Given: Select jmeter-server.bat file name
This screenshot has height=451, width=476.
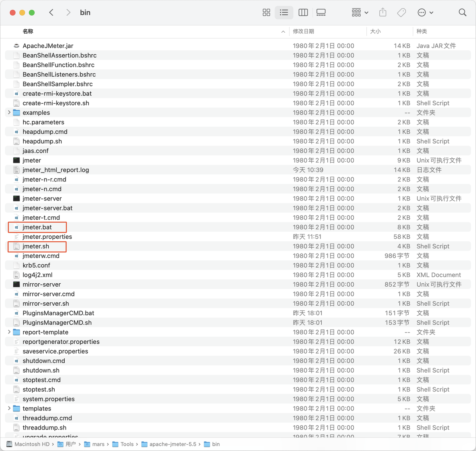Looking at the screenshot, I should tap(48, 208).
